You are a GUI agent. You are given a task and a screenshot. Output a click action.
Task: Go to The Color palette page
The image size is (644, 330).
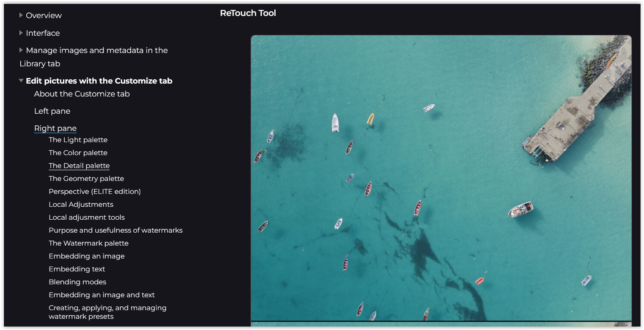tap(78, 153)
